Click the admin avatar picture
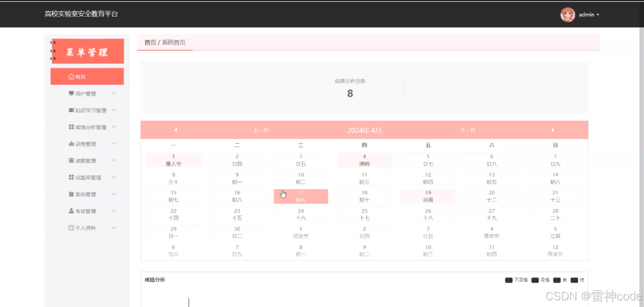The image size is (644, 307). [568, 14]
